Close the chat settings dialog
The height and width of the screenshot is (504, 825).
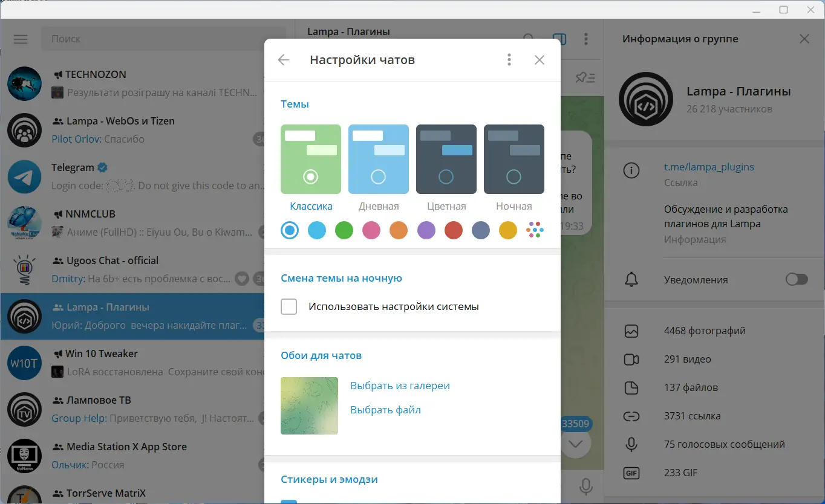(x=540, y=60)
